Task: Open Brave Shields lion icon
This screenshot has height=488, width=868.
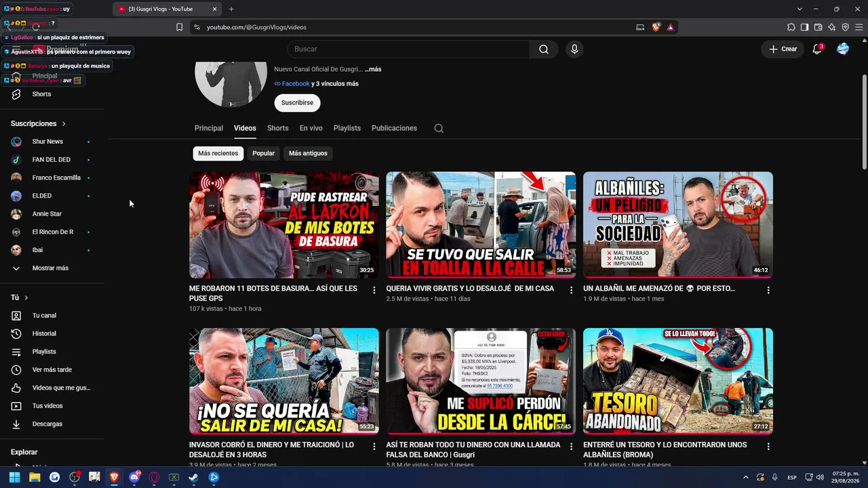Action: (x=656, y=27)
